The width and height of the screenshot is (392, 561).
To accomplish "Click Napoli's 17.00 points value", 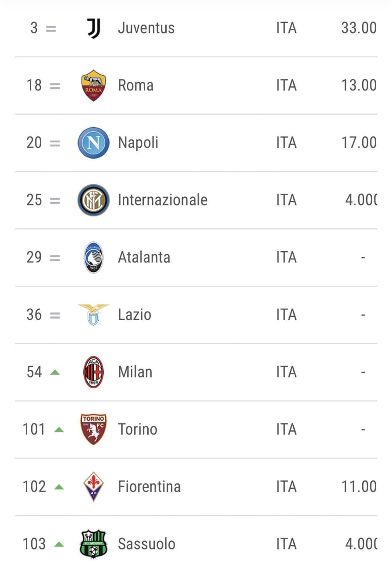I will click(x=359, y=143).
